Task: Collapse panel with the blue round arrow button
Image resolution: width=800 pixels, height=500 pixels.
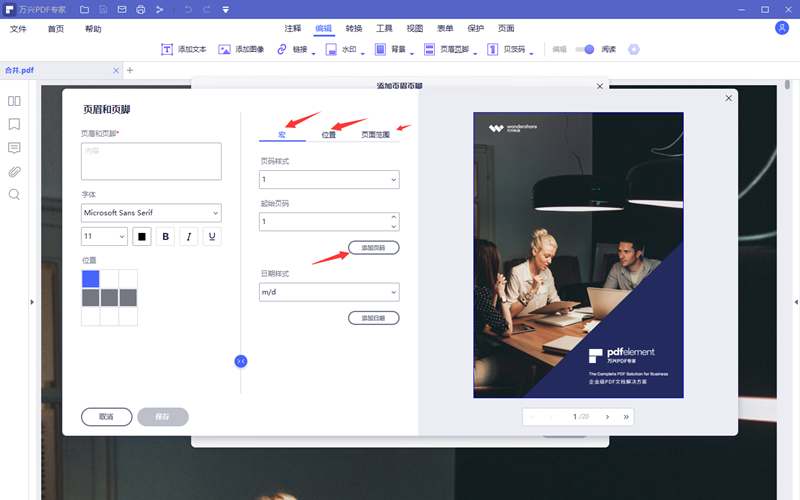Action: point(240,361)
